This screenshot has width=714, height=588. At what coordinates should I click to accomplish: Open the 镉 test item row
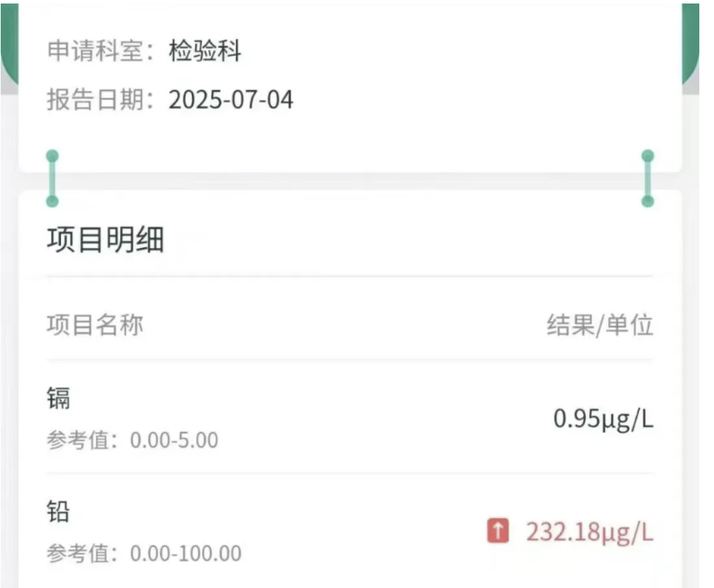point(350,418)
